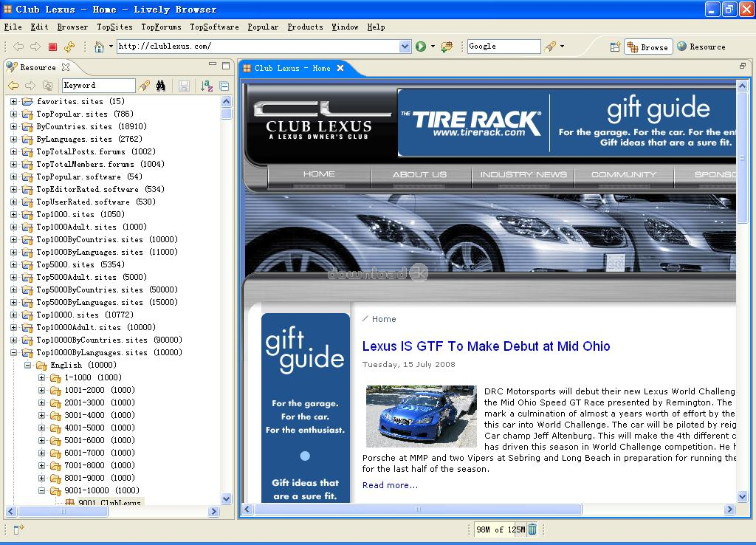
Task: Open the Lexus IS GTF Mid Ohio article link
Action: pyautogui.click(x=486, y=346)
